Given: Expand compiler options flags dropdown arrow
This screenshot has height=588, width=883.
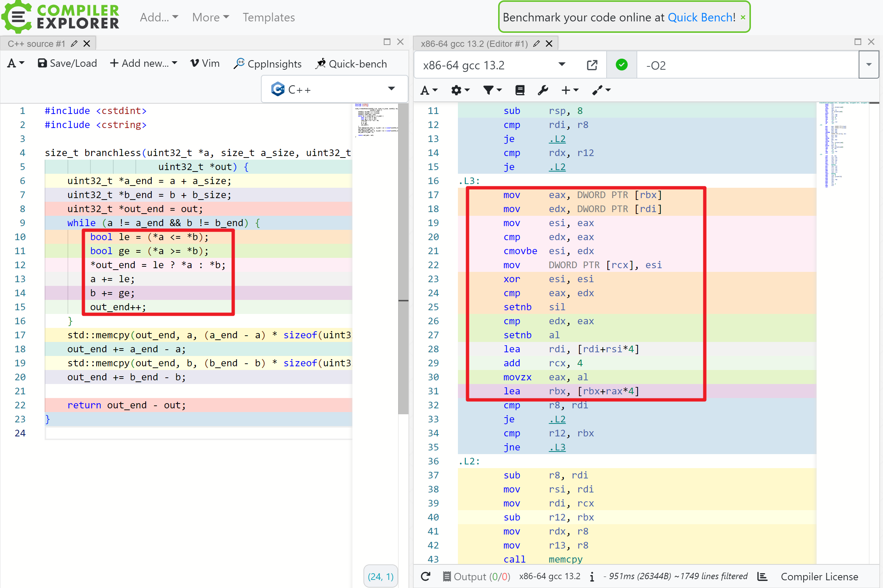Looking at the screenshot, I should point(868,65).
